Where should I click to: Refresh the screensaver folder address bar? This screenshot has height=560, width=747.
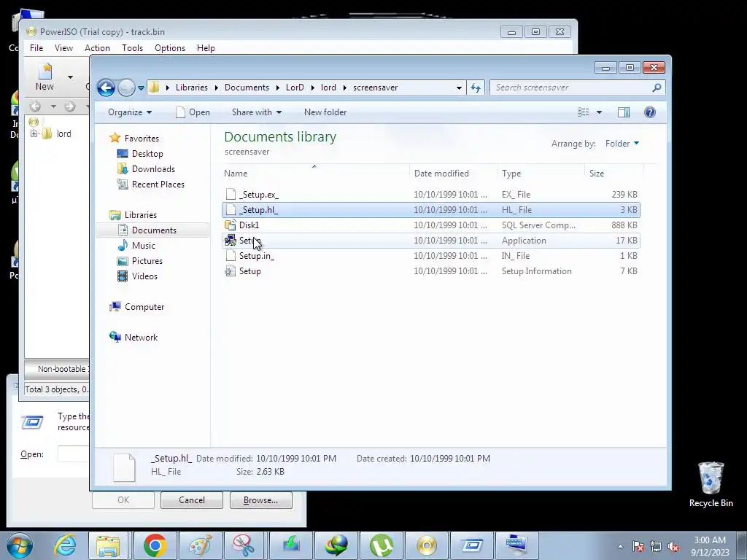476,87
